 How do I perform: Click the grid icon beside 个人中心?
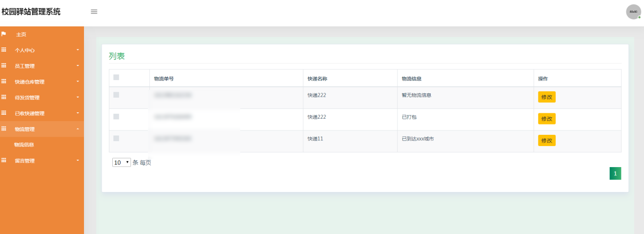click(x=4, y=50)
